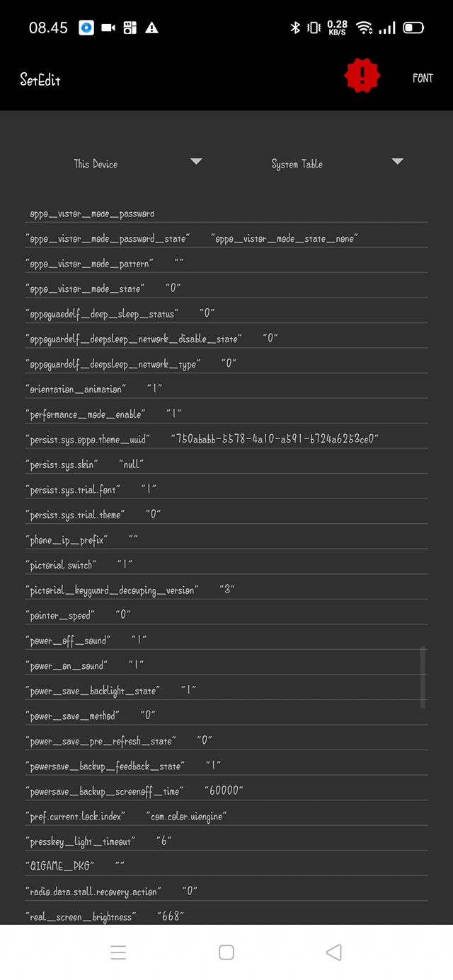
Task: Open the pointer_speed setting entry
Action: (78, 615)
